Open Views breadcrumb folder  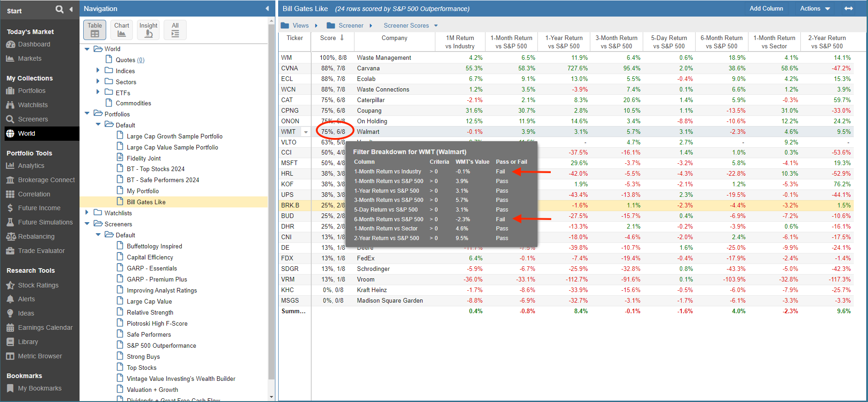pos(295,26)
